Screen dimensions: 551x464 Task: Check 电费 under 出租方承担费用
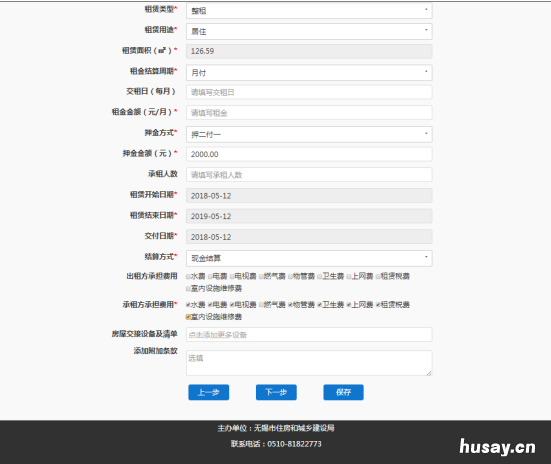210,277
